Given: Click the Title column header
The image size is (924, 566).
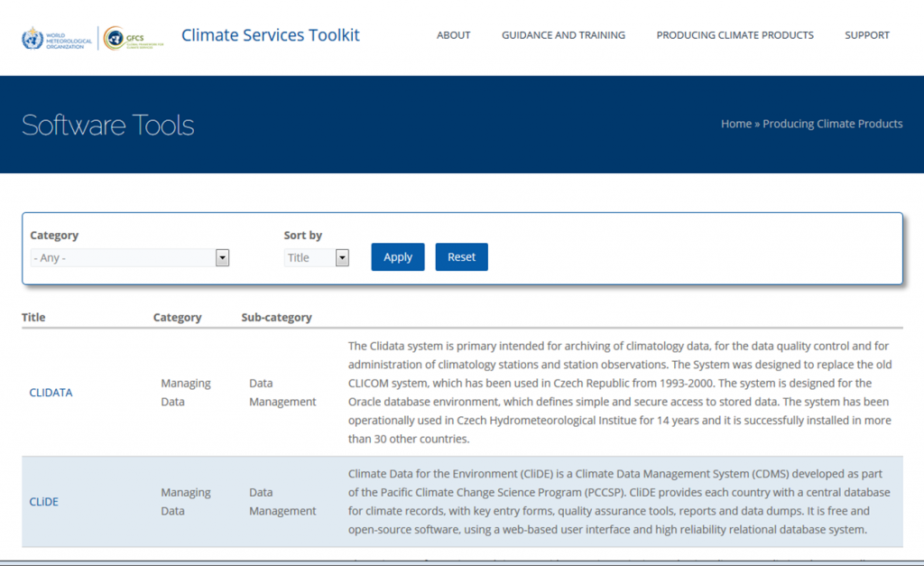Looking at the screenshot, I should (33, 317).
